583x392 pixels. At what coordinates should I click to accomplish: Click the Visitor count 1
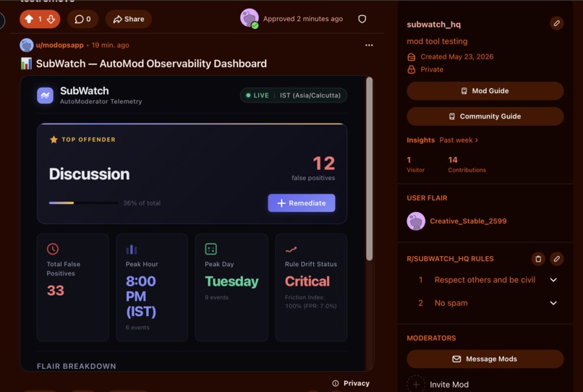[409, 160]
